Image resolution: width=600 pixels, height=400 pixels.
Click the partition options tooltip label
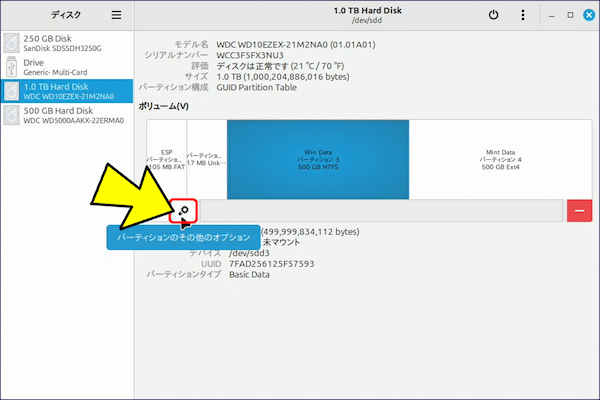pyautogui.click(x=183, y=238)
